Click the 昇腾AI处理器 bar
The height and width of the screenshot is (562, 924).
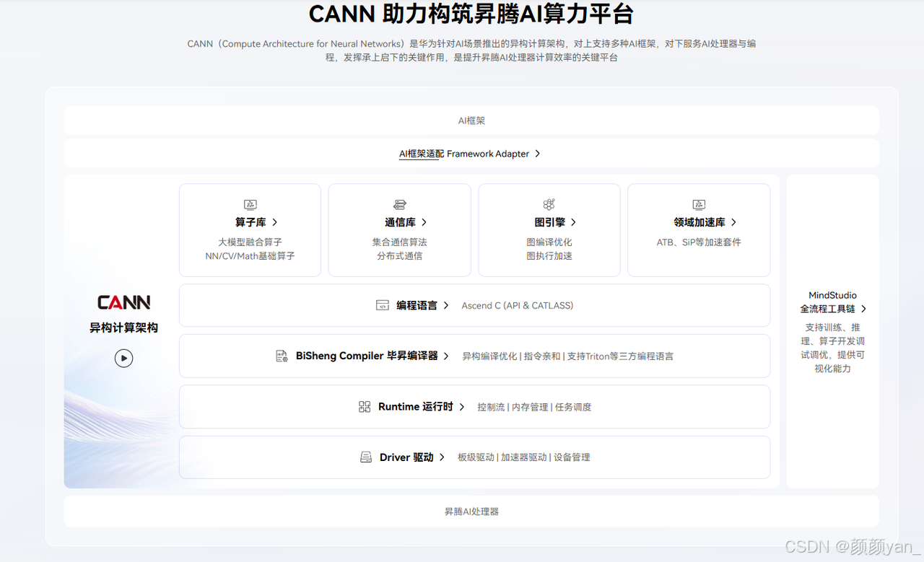(471, 511)
